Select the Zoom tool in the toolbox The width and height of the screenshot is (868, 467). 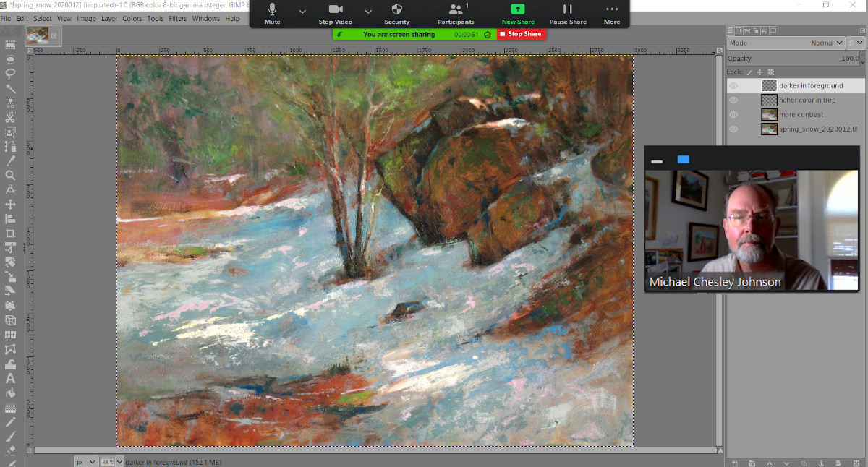pyautogui.click(x=11, y=174)
